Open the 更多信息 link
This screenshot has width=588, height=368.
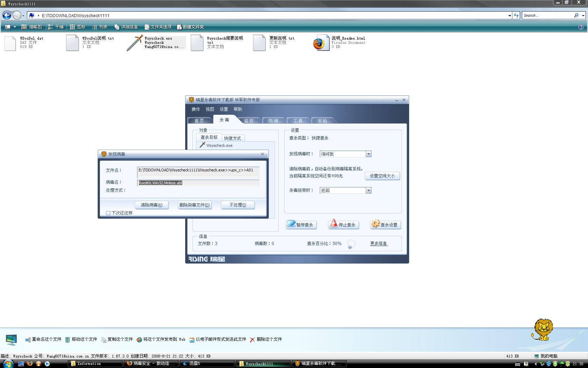tap(379, 244)
